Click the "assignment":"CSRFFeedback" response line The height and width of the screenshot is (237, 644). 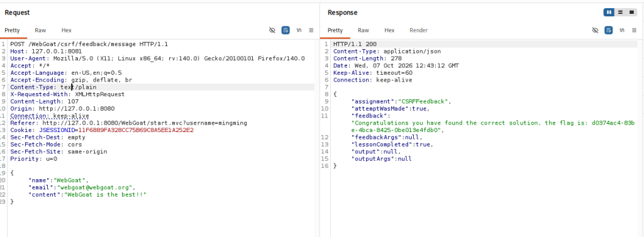401,101
